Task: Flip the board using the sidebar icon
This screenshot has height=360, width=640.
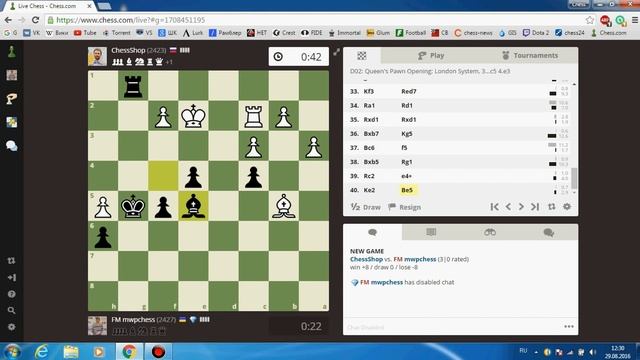Action: click(11, 260)
